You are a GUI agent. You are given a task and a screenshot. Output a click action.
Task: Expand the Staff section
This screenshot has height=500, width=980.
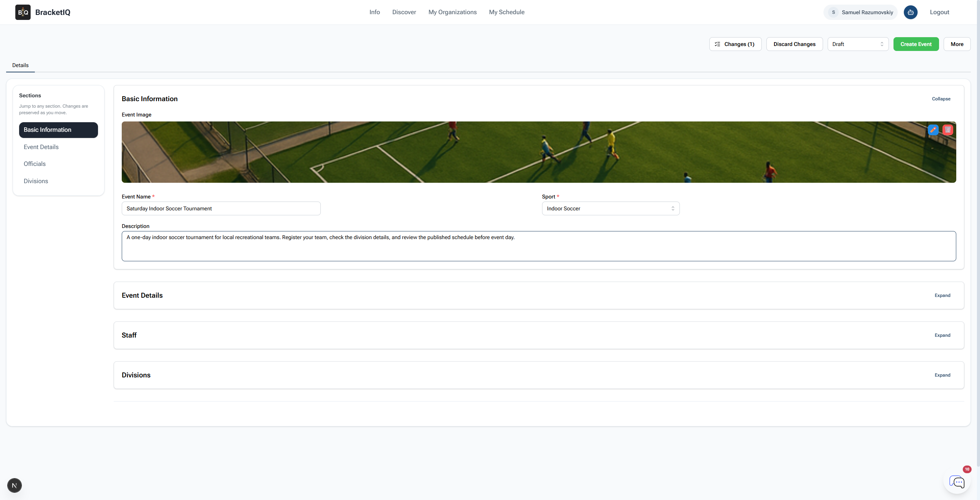coord(942,335)
